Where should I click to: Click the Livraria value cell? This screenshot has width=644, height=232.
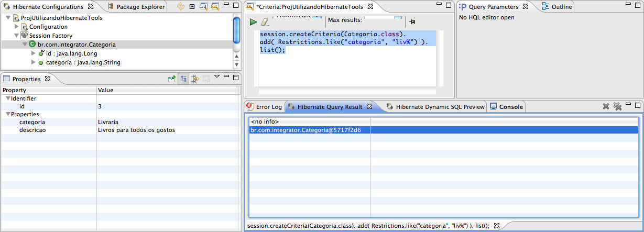(108, 121)
